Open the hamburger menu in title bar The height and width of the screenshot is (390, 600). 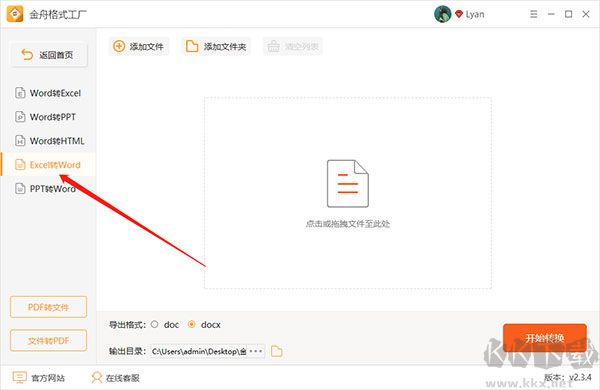(533, 14)
